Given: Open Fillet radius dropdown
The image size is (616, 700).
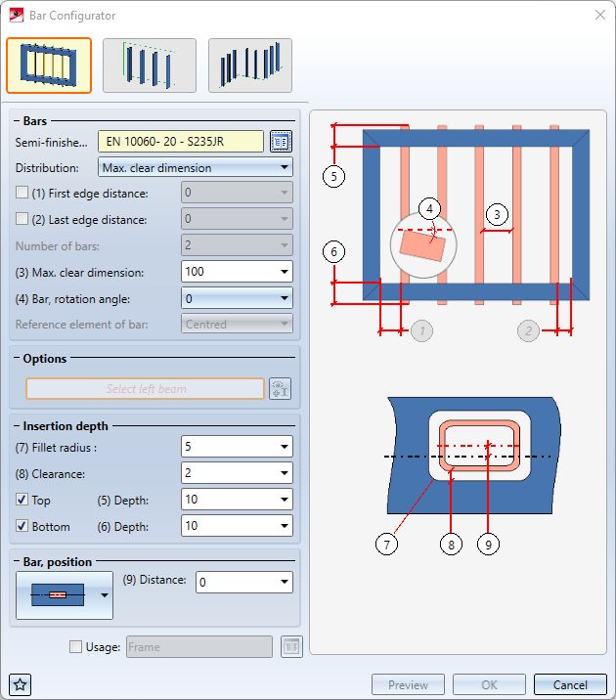Looking at the screenshot, I should coord(285,447).
